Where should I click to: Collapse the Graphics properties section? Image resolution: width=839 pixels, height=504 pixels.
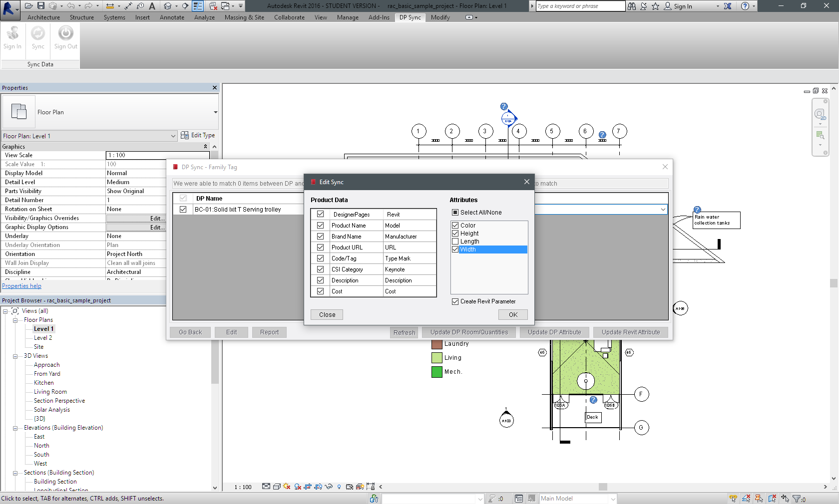(x=205, y=147)
